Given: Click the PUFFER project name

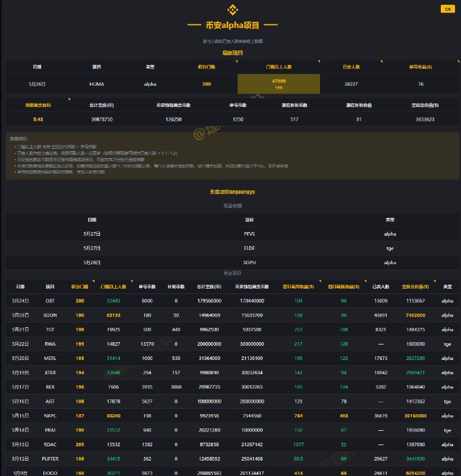Looking at the screenshot, I should 50,459.
